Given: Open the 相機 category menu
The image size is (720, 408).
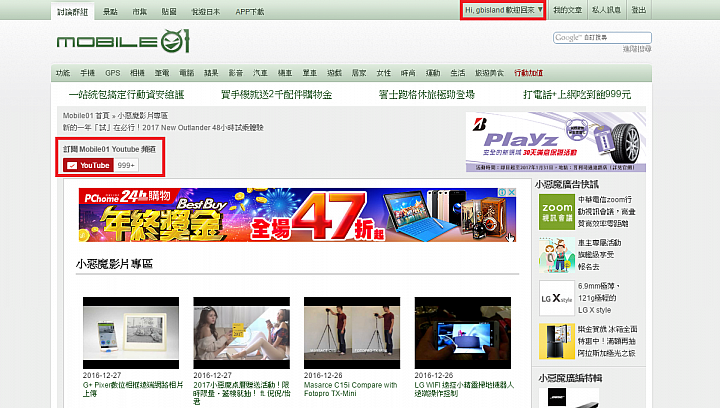Looking at the screenshot, I should (x=137, y=73).
